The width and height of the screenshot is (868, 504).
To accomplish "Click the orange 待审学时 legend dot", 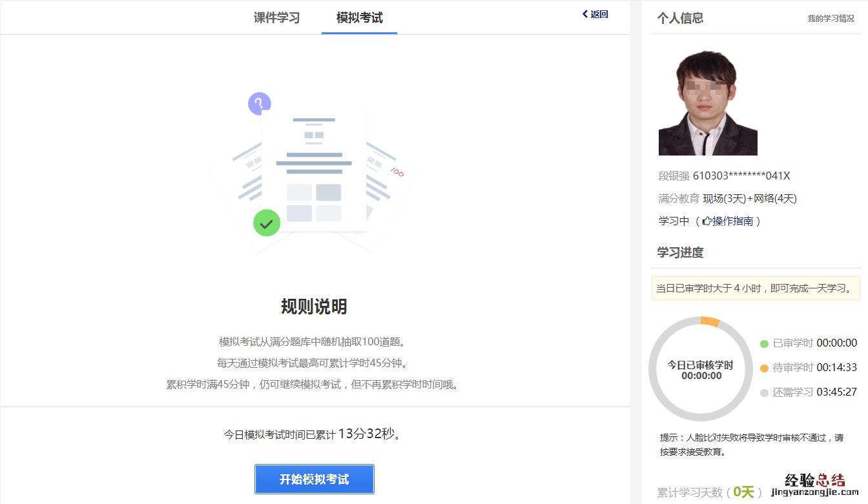I will pos(764,368).
